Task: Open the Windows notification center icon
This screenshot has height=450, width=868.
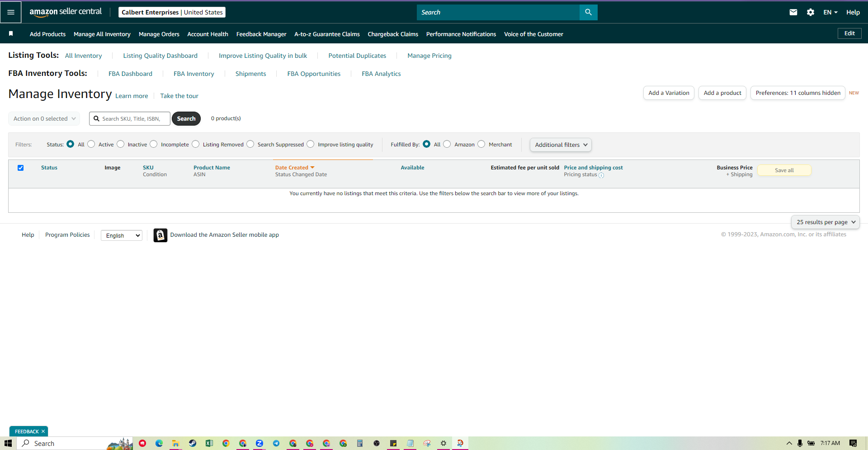Action: 853,443
